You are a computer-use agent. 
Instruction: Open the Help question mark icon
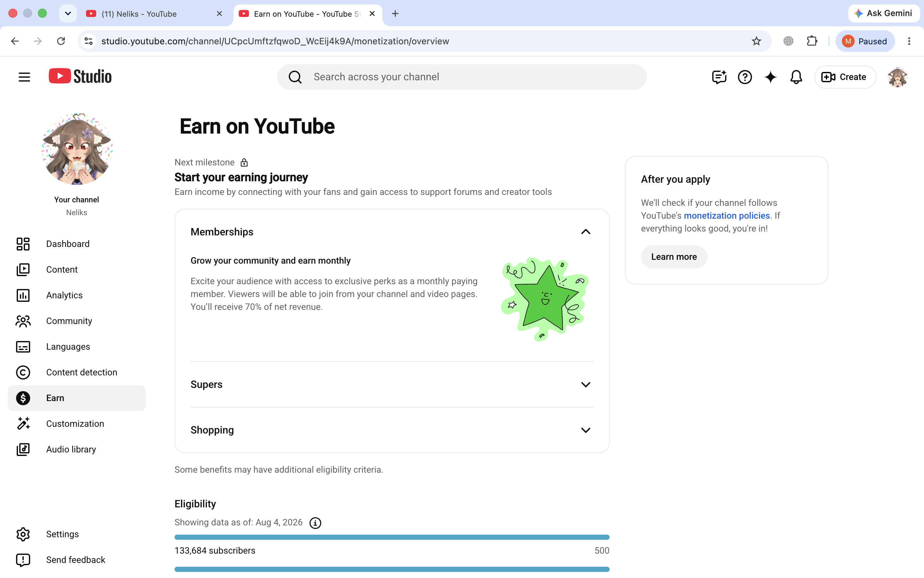pyautogui.click(x=745, y=77)
